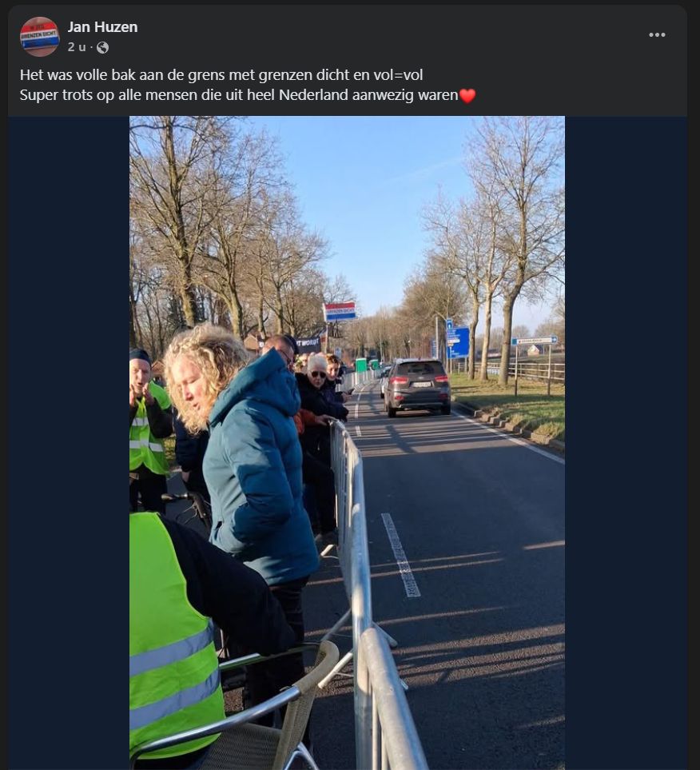Click the green portable toilet in background
The image size is (700, 770).
click(x=361, y=365)
